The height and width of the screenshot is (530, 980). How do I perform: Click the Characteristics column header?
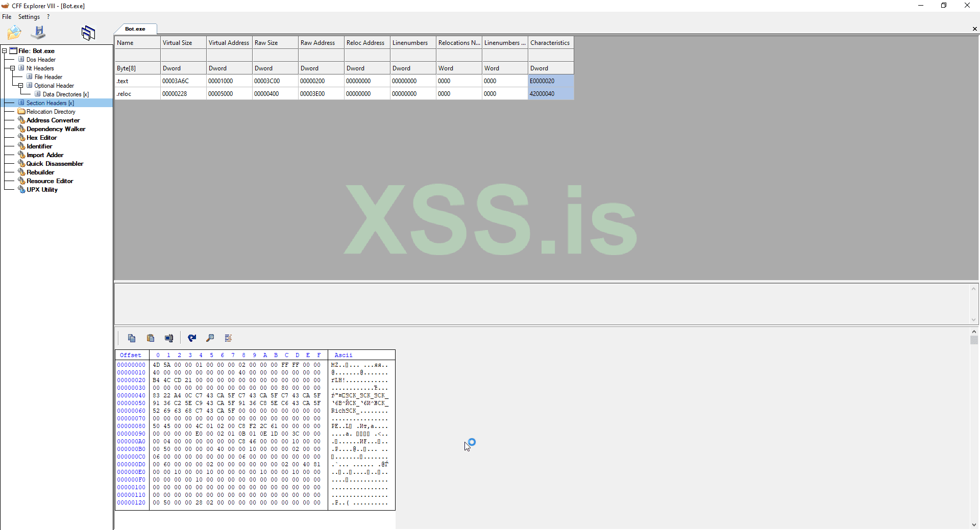(551, 43)
